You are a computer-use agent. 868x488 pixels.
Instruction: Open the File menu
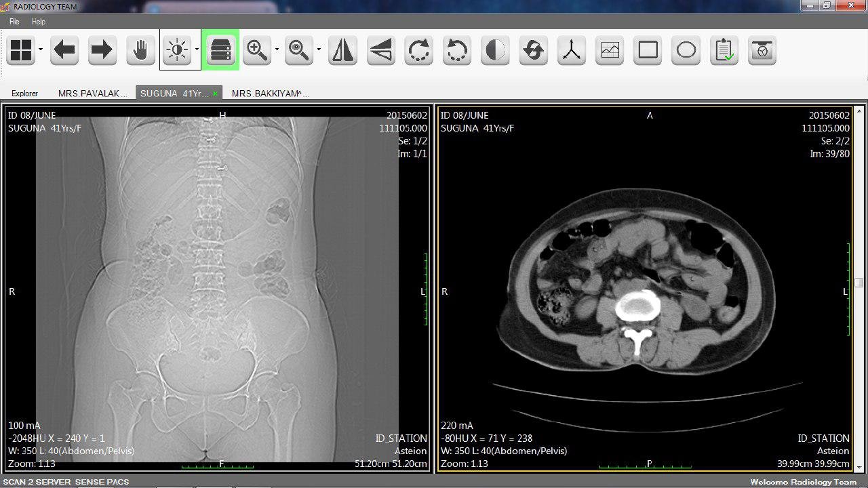point(14,22)
